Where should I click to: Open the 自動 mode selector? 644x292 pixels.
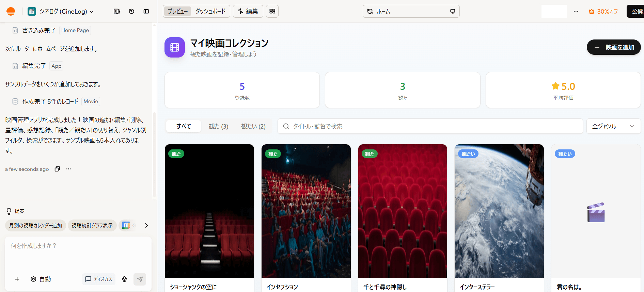click(x=41, y=279)
